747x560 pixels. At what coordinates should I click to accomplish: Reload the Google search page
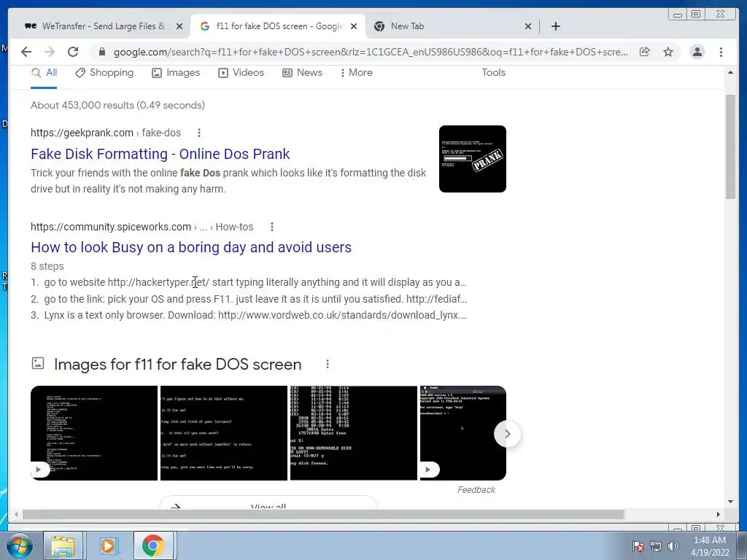[73, 52]
